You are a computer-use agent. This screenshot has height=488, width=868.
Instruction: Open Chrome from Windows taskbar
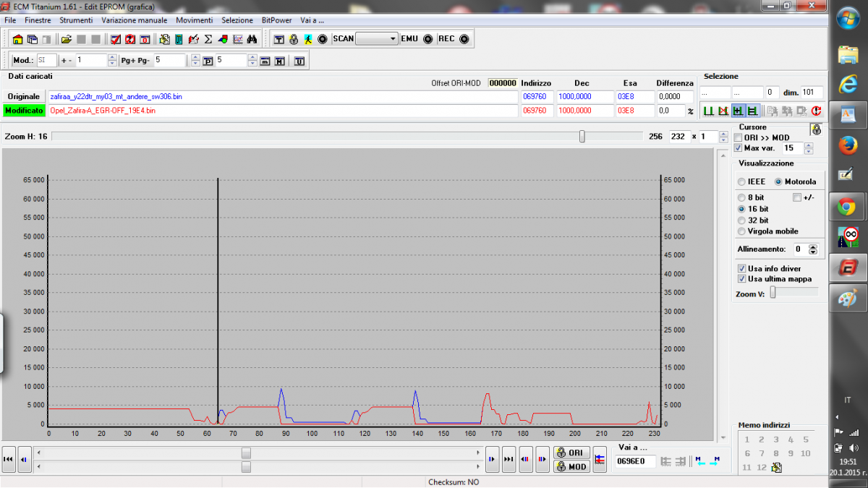point(846,208)
